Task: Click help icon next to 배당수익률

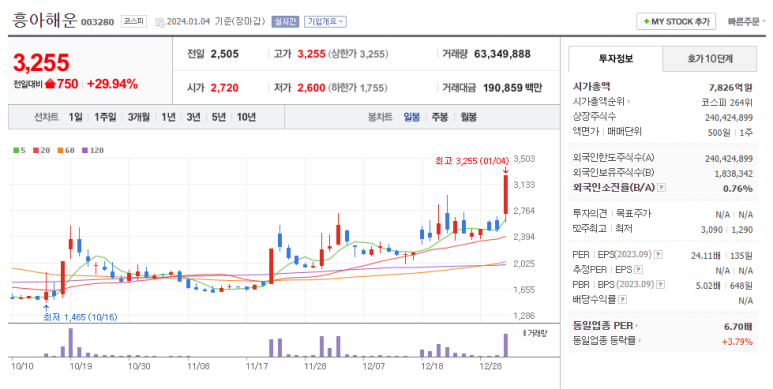Action: click(623, 299)
